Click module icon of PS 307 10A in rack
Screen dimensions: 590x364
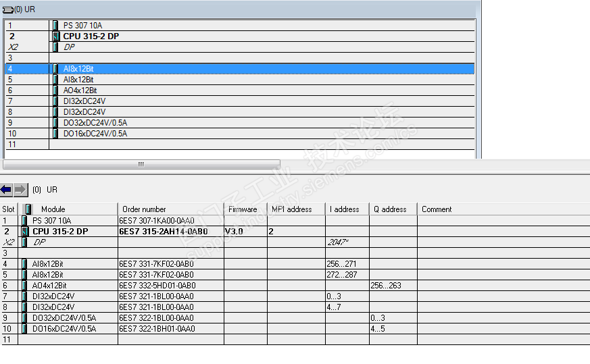point(55,25)
